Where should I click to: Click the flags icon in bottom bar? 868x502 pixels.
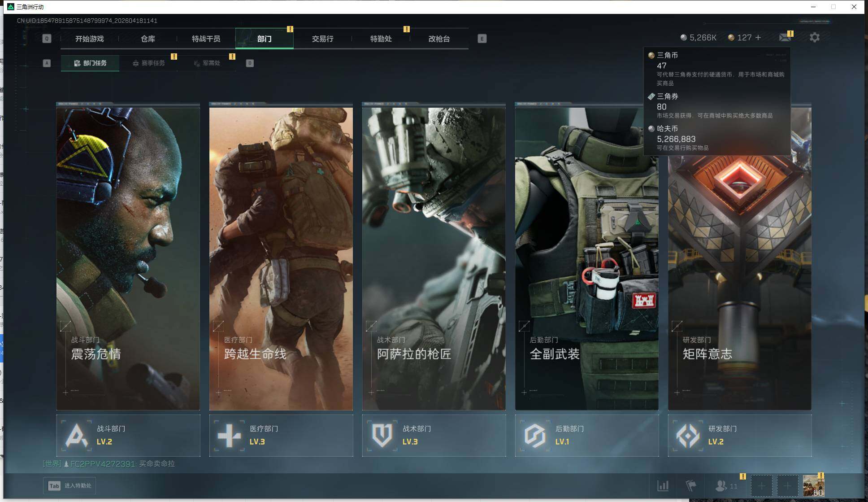tap(691, 485)
